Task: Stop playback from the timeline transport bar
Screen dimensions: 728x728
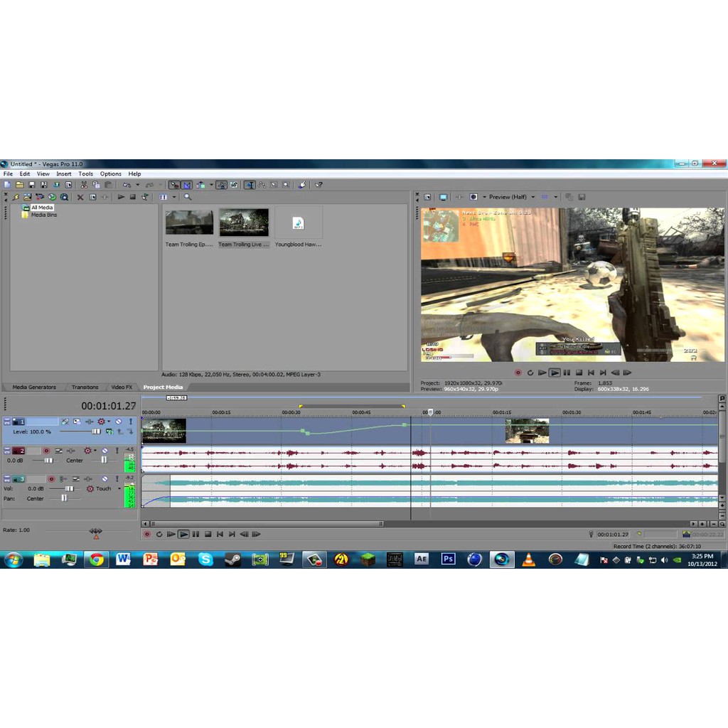Action: point(208,534)
